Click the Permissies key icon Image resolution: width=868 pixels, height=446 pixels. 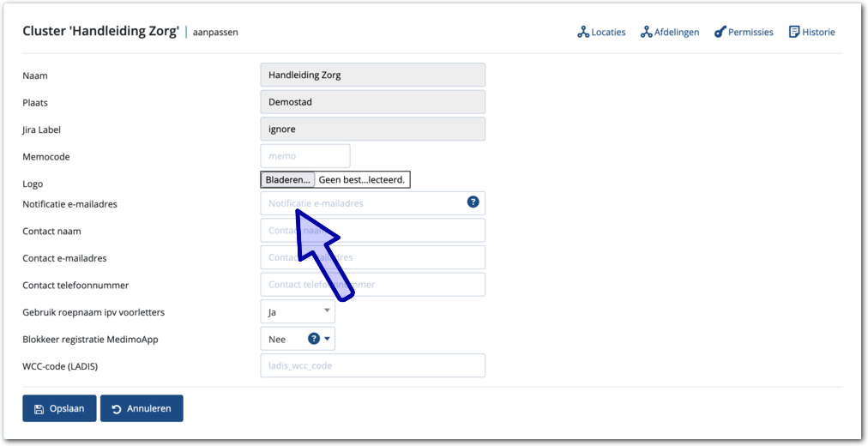click(x=720, y=33)
